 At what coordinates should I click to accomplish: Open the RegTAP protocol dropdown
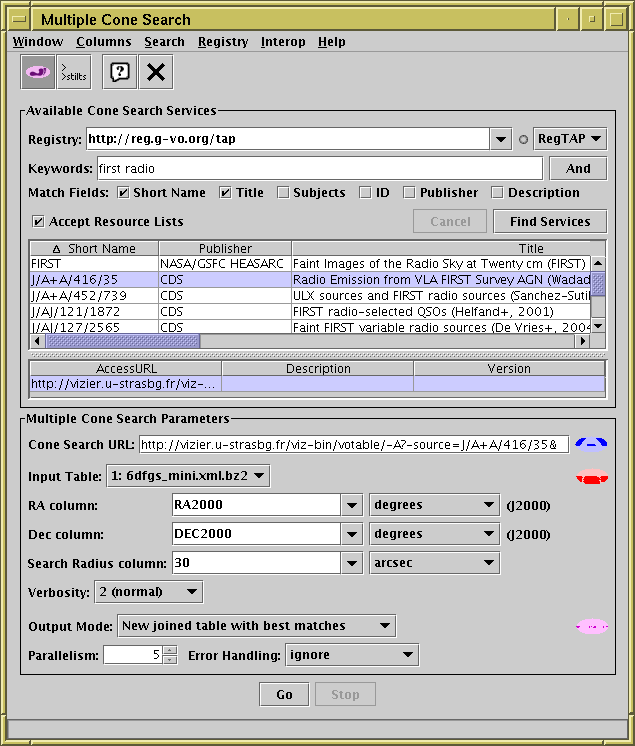[570, 139]
